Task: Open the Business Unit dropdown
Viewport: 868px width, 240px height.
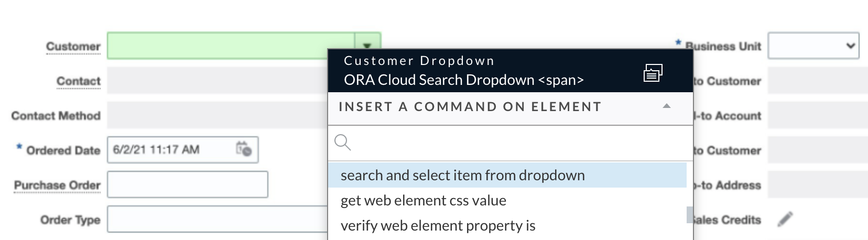Action: [x=813, y=46]
